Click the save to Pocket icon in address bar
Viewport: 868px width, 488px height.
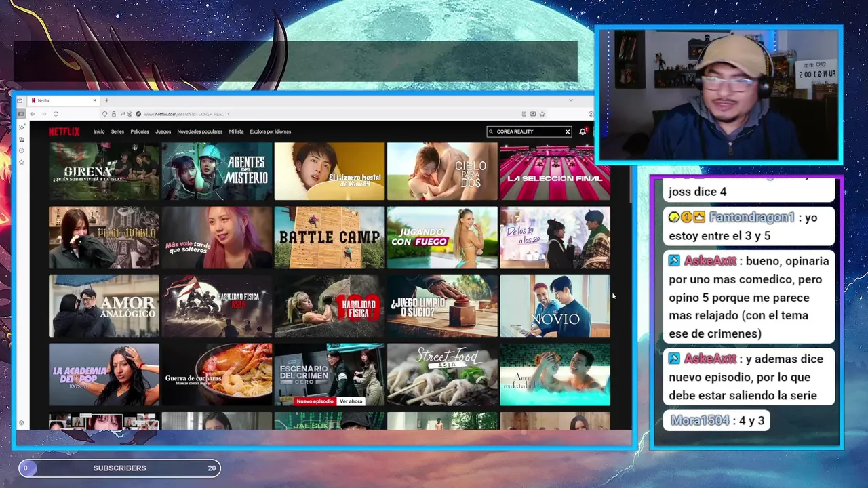[x=533, y=114]
